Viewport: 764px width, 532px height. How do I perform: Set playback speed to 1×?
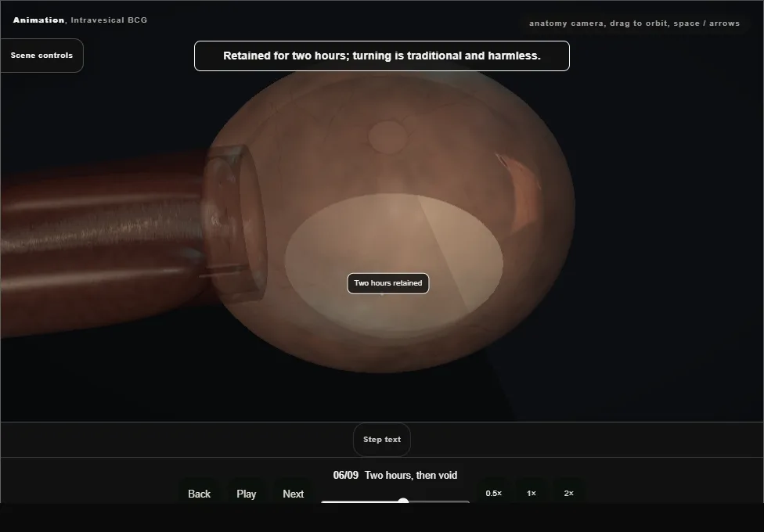point(532,493)
